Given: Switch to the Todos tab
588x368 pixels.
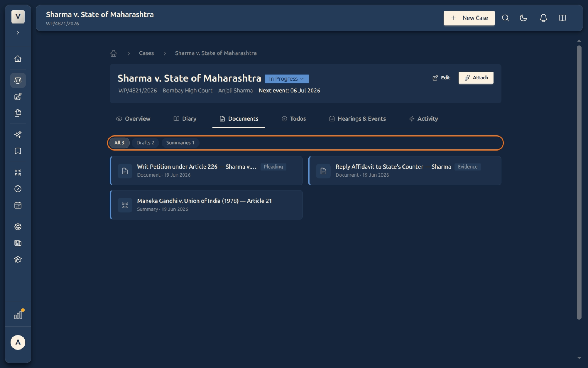Looking at the screenshot, I should (294, 119).
